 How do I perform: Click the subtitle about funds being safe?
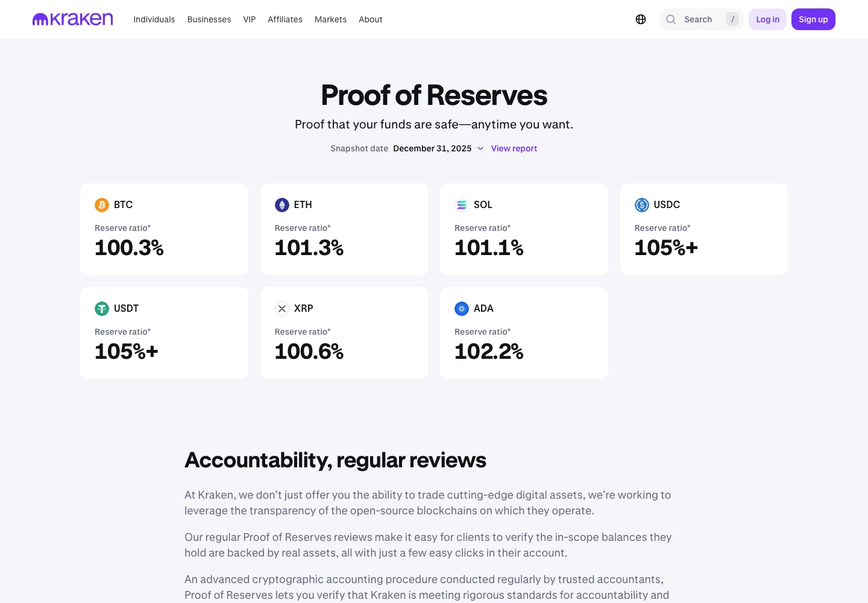click(x=434, y=124)
